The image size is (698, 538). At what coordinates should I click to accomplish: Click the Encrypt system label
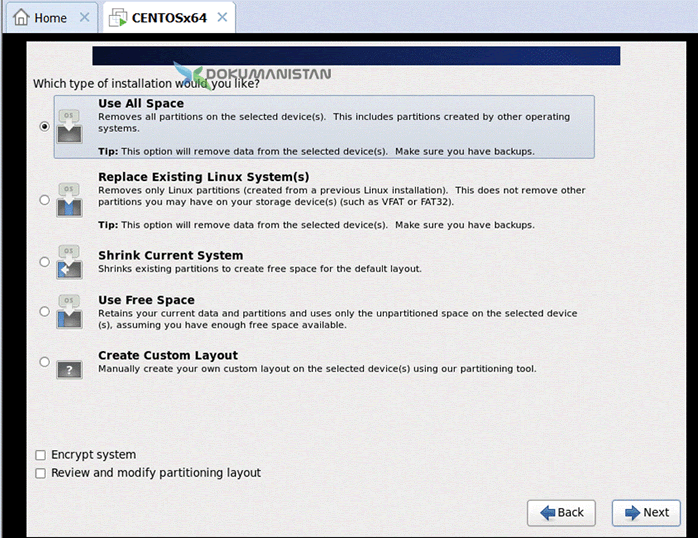93,455
